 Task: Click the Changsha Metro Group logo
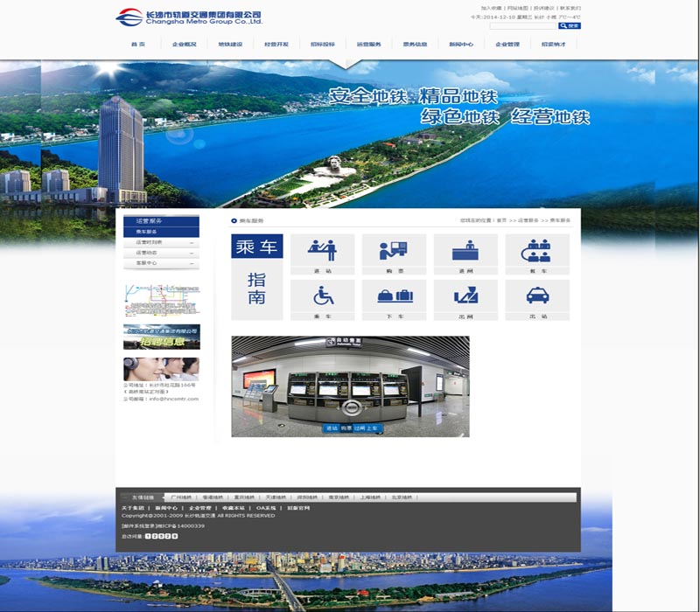click(189, 17)
